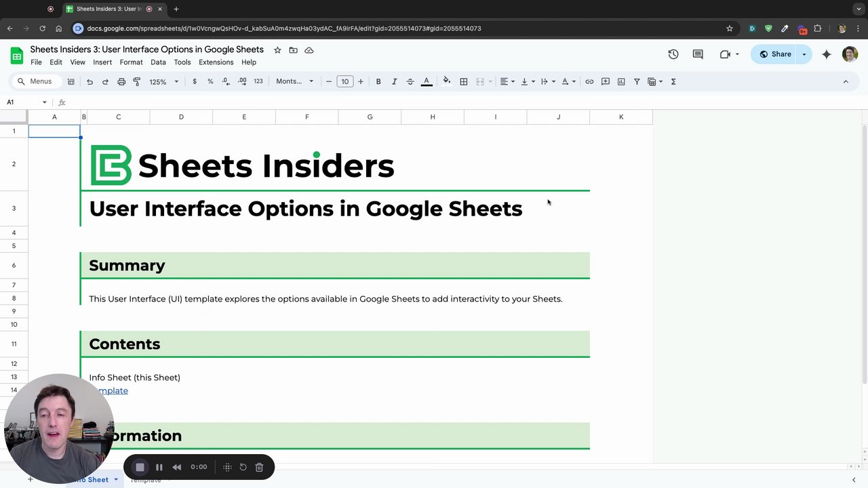Open the Extensions menu

coord(216,62)
